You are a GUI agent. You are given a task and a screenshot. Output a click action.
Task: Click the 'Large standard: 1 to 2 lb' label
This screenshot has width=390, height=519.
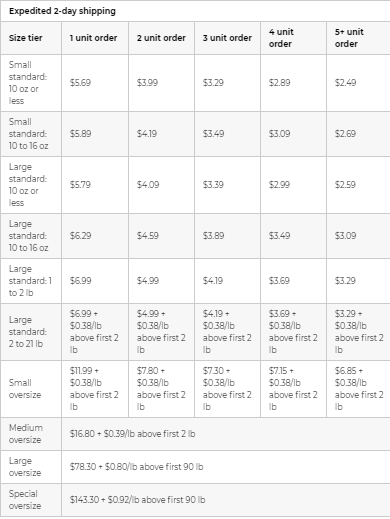point(30,281)
